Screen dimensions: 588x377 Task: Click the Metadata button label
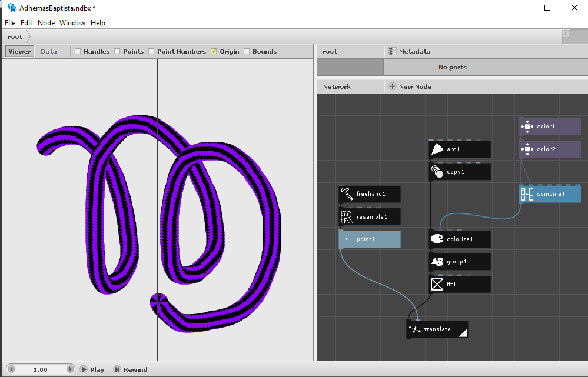415,51
